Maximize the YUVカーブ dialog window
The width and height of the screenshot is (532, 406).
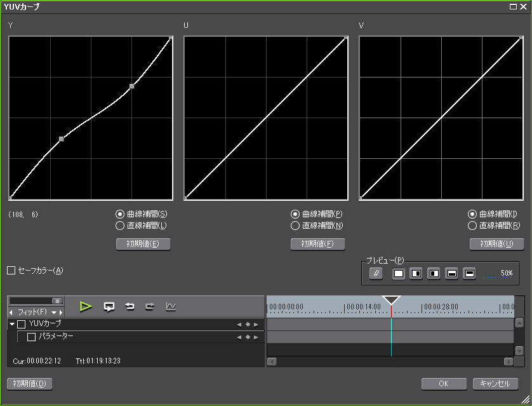click(513, 7)
